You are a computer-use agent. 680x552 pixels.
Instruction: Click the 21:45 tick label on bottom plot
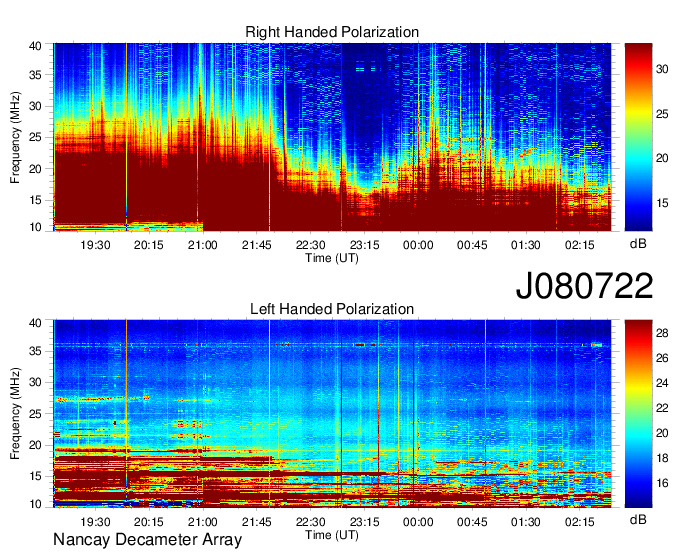[257, 522]
